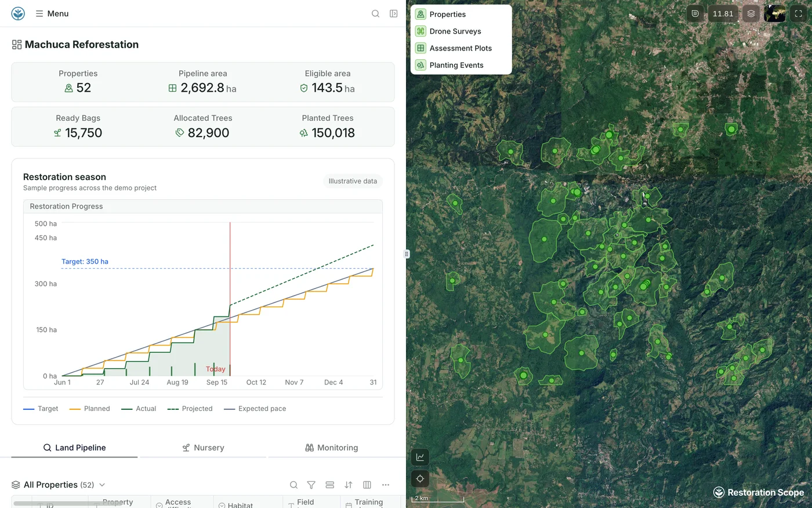Open the map chart panel icon
The width and height of the screenshot is (812, 508).
coord(420,457)
